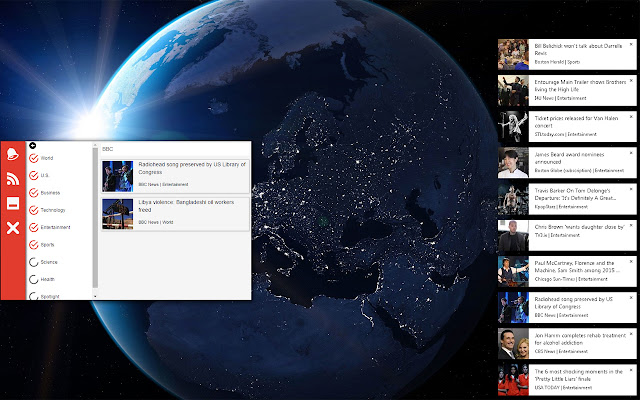
Task: Click the minimize panel icon in red sidebar
Action: pos(13,203)
